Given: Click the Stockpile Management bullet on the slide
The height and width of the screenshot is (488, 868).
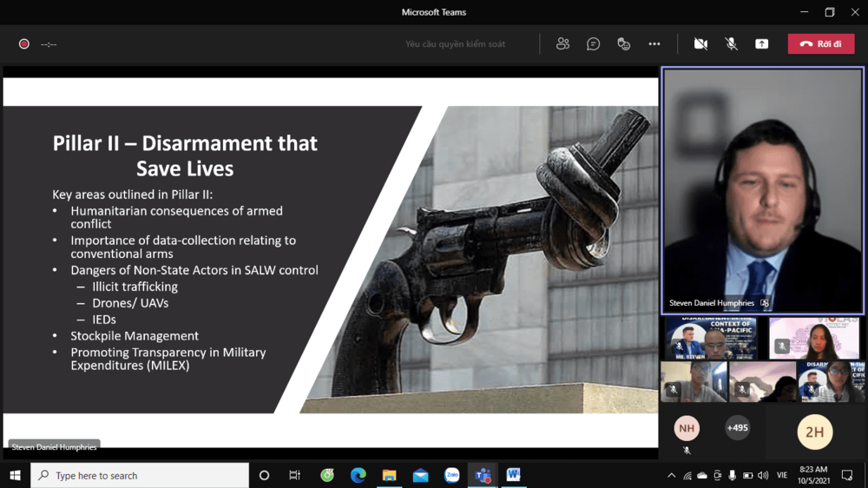Looking at the screenshot, I should click(x=135, y=336).
